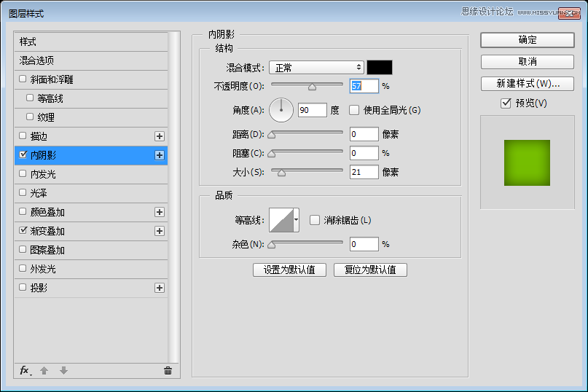Confirm with the 确定 button
Image resolution: width=588 pixels, height=392 pixels.
coord(528,40)
